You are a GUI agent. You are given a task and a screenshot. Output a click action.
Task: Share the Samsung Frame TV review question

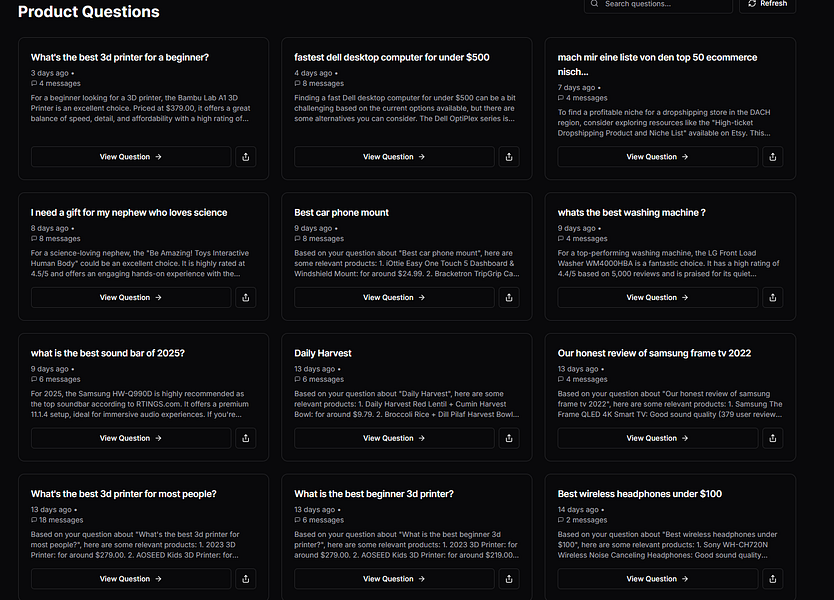coord(772,438)
